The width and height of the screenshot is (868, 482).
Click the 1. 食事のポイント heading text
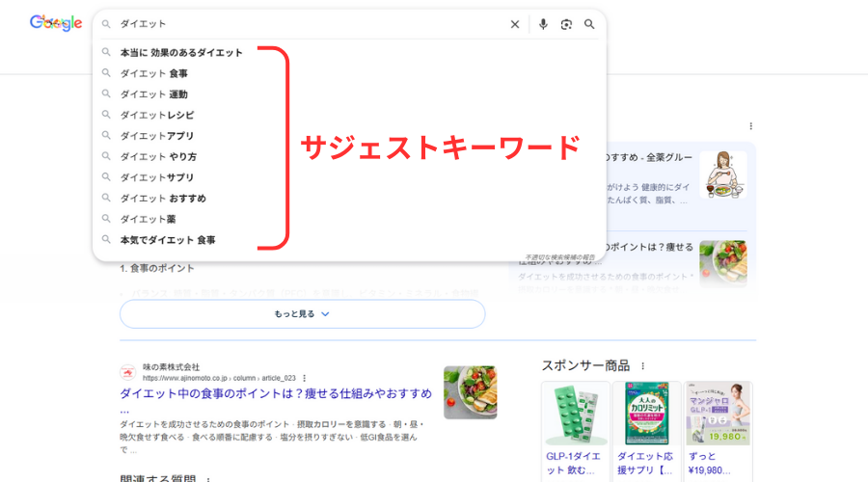point(157,268)
